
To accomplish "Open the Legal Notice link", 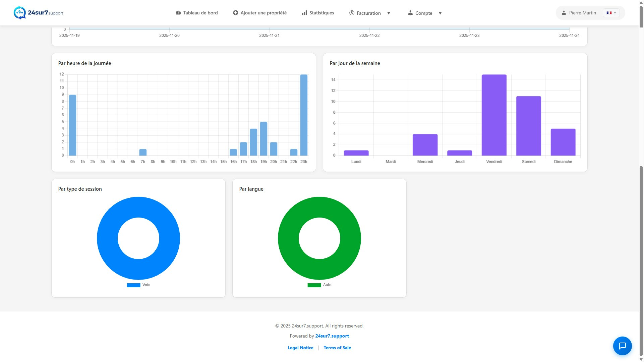I will pos(300,348).
